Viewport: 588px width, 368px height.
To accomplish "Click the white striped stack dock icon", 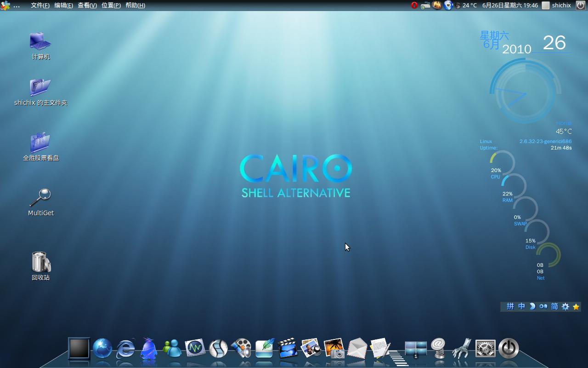I will click(398, 357).
